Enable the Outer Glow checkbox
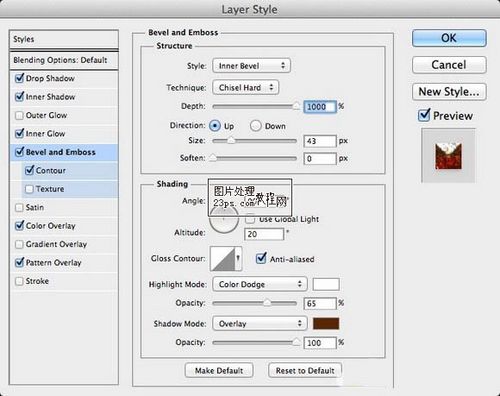 click(19, 116)
